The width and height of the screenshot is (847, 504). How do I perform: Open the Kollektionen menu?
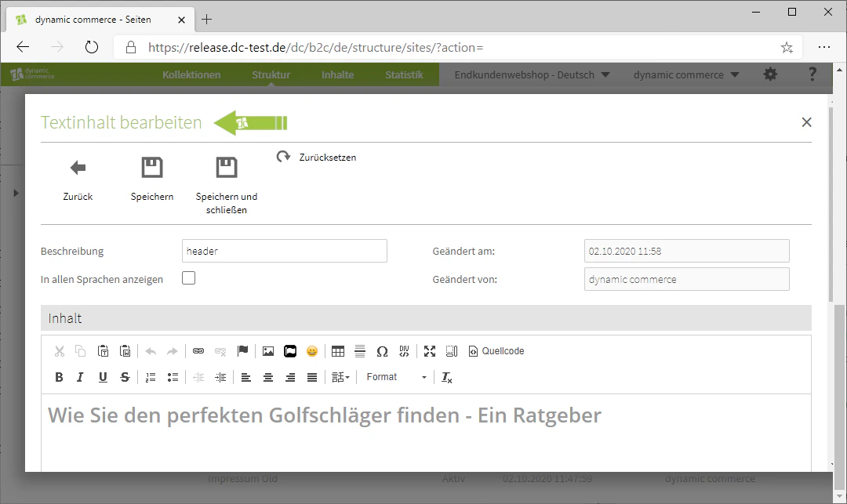pos(191,75)
